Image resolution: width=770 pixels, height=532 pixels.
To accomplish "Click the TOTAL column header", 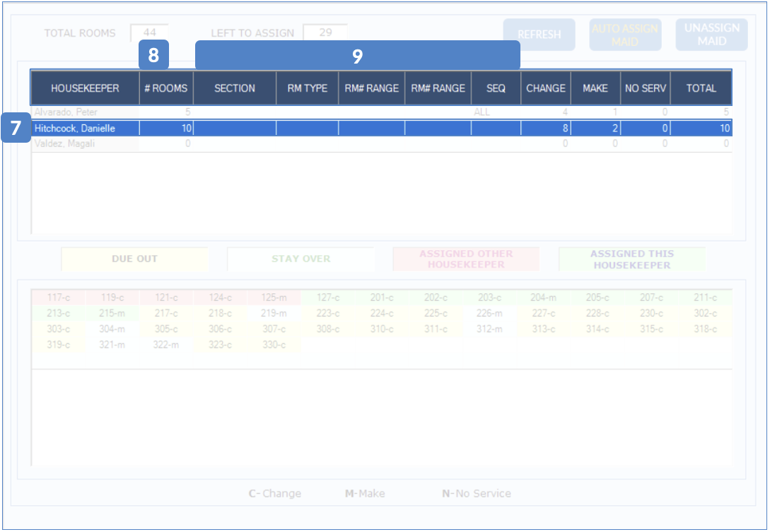I will click(x=701, y=88).
